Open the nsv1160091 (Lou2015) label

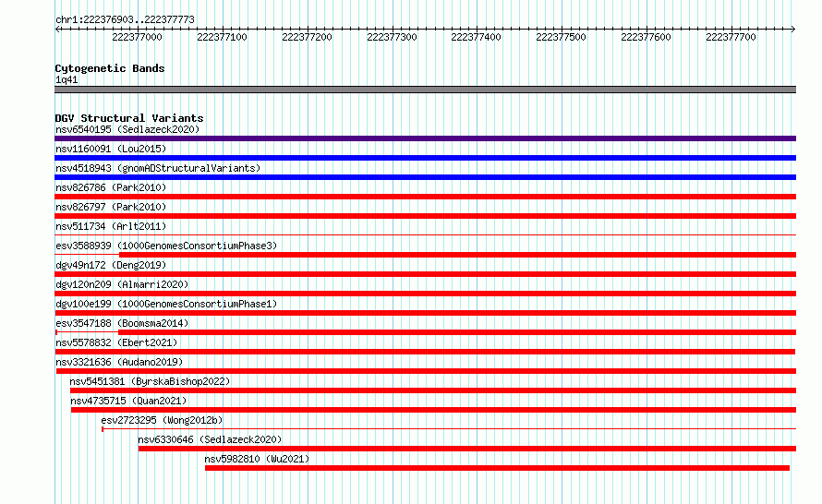[111, 149]
